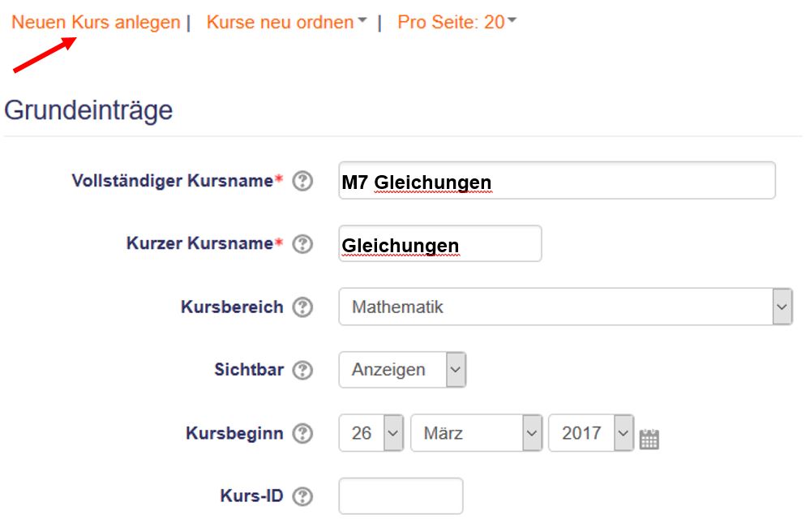Select the month dropdown showing März
The height and width of the screenshot is (532, 810).
click(477, 433)
